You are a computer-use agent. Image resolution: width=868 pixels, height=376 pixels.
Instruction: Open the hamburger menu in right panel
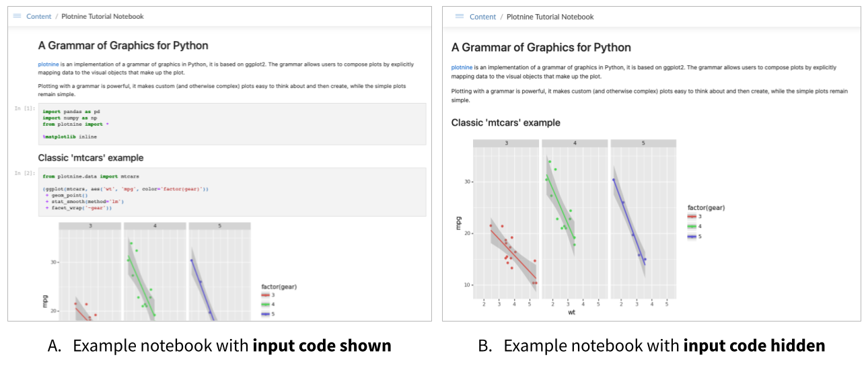coord(460,16)
